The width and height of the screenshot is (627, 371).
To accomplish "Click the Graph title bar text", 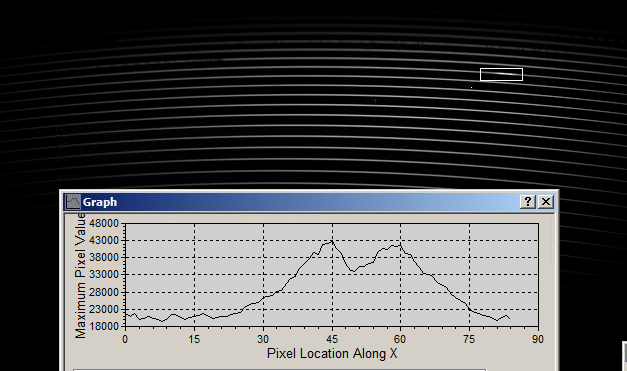I will tap(100, 202).
